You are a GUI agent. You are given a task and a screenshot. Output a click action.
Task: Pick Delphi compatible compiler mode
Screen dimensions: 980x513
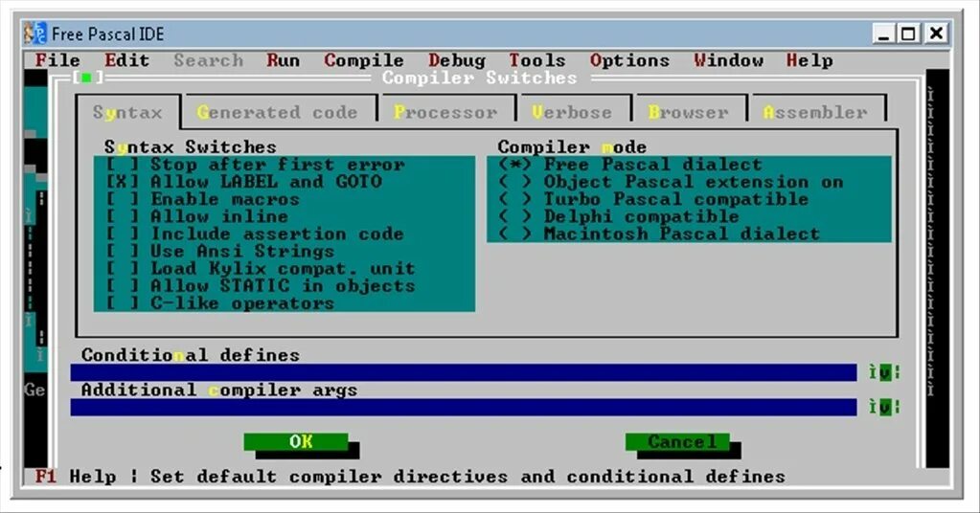point(619,216)
